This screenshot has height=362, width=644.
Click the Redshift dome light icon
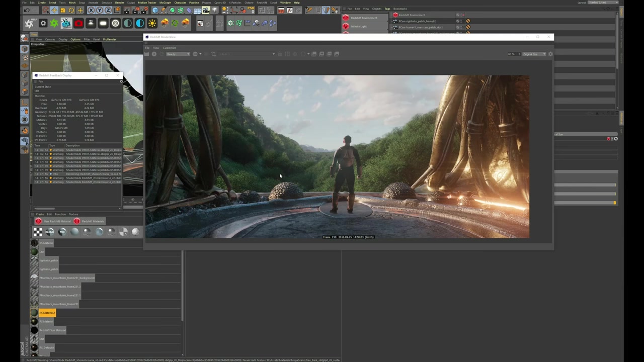(115, 23)
